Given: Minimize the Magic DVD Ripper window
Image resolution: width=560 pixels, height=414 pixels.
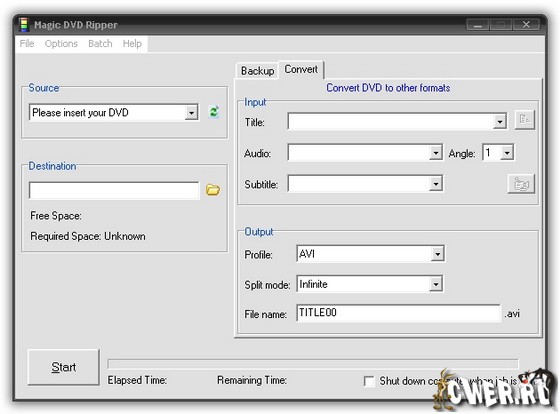Looking at the screenshot, I should (478, 25).
